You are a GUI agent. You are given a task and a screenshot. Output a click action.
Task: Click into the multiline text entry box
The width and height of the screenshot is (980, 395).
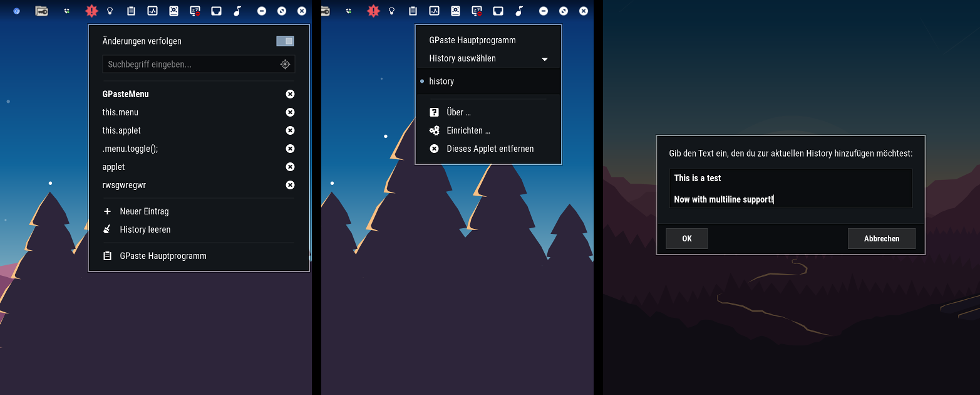790,188
